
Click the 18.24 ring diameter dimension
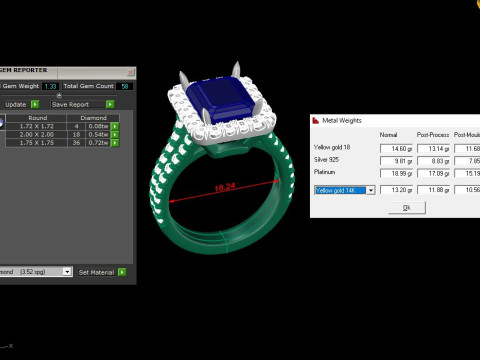pos(225,188)
